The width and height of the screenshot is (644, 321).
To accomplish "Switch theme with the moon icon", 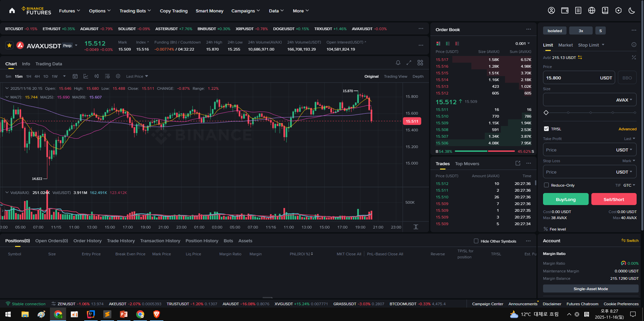I will pos(632,11).
